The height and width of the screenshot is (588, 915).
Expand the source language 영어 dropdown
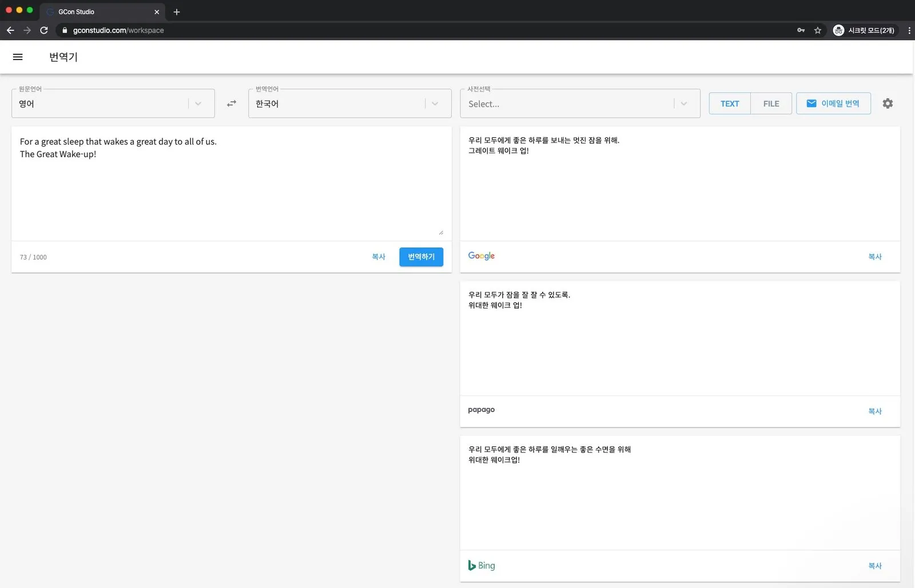click(113, 103)
